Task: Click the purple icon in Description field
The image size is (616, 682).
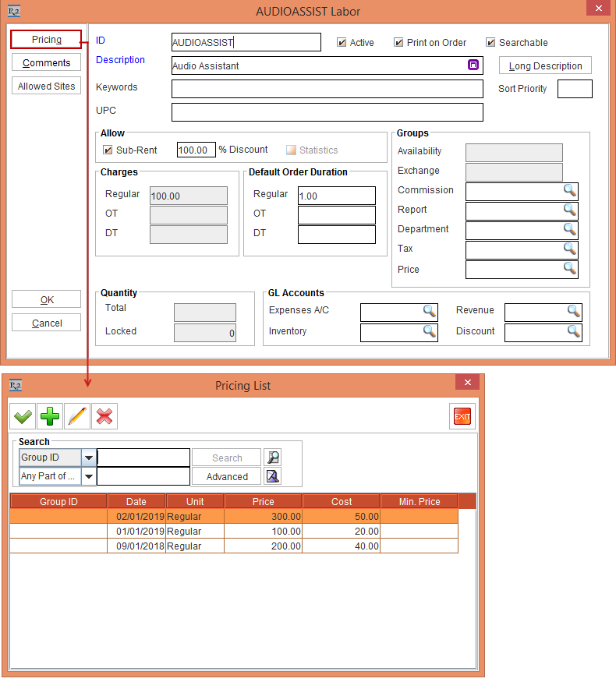Action: [x=473, y=65]
